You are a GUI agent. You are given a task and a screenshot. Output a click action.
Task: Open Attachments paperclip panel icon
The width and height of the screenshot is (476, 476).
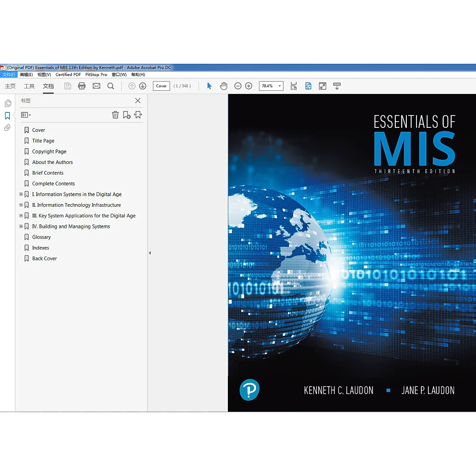(x=7, y=127)
